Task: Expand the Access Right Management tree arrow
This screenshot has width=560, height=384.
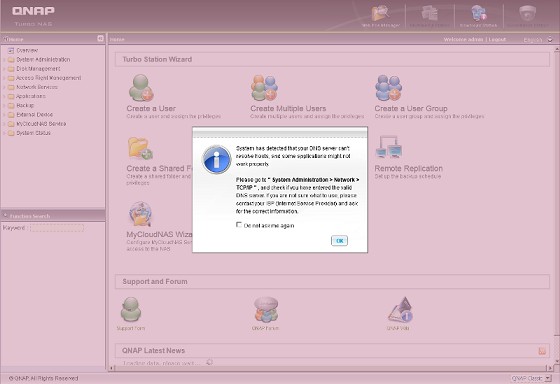Action: [x=4, y=78]
